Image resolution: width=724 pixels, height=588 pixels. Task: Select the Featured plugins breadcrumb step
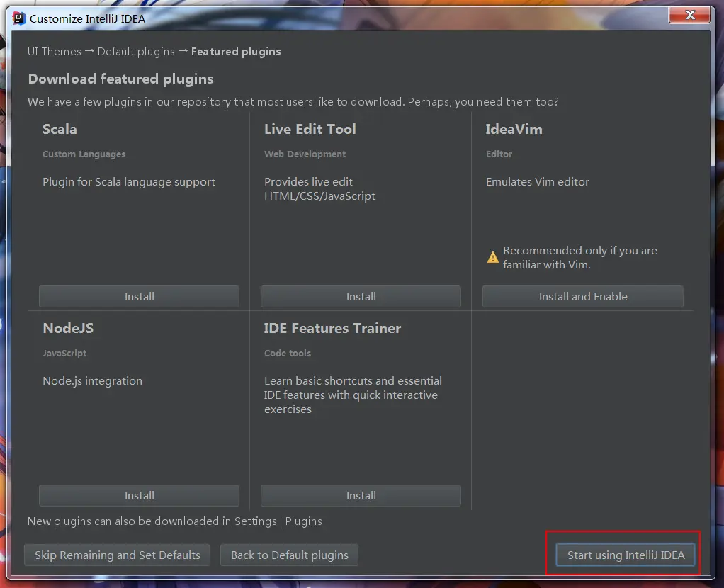[x=236, y=51]
